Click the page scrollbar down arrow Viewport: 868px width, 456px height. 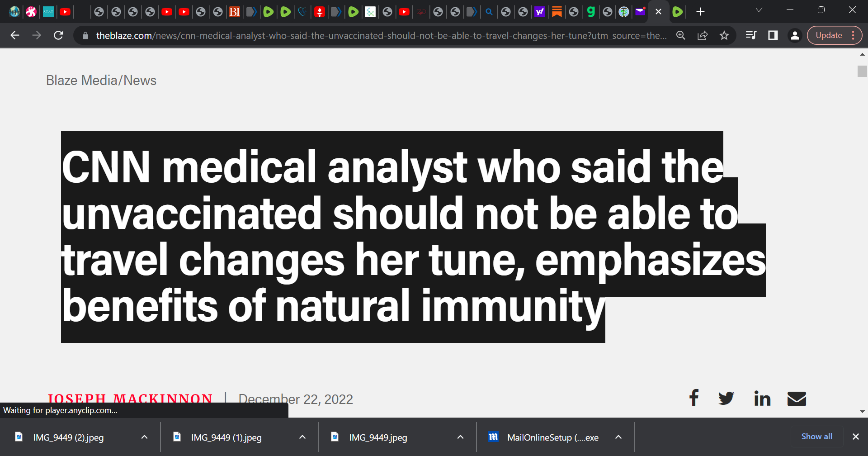pyautogui.click(x=862, y=412)
